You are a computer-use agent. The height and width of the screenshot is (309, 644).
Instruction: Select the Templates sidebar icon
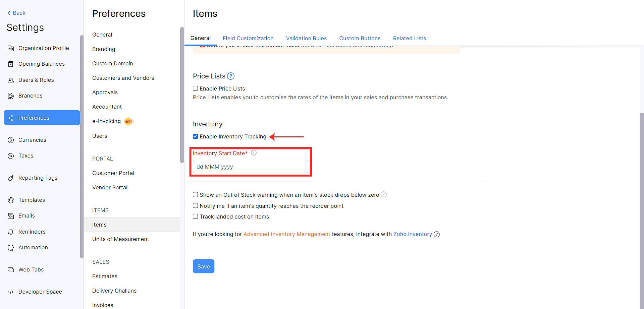pyautogui.click(x=11, y=200)
